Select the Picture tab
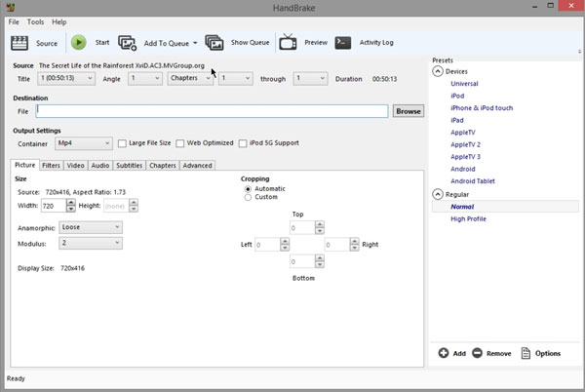585x392 pixels. click(x=25, y=165)
